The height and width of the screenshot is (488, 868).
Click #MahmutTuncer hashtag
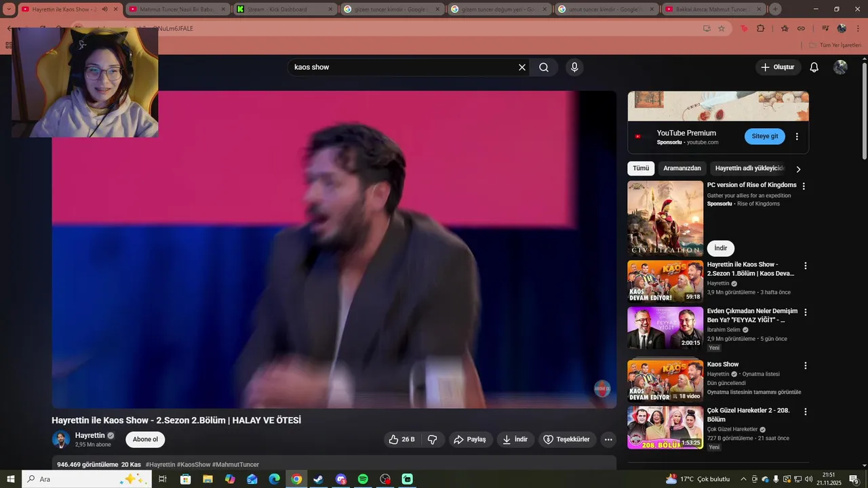[x=236, y=464]
